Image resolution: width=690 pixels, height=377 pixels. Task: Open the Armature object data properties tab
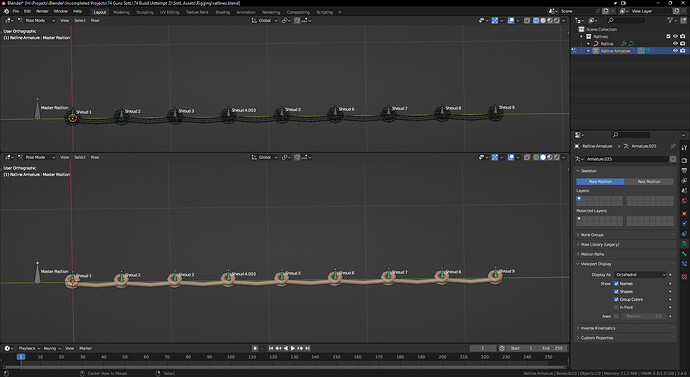click(684, 243)
